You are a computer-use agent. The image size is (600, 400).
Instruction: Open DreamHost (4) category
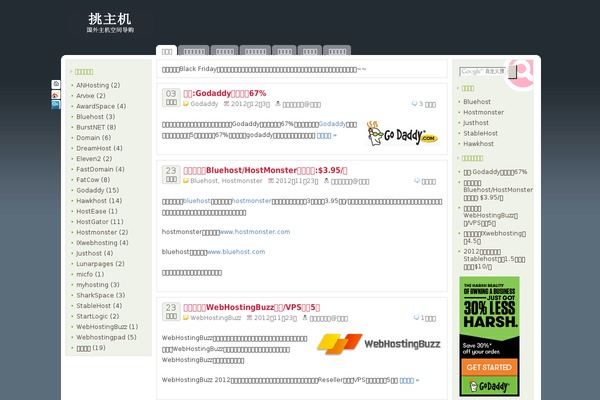(99, 148)
